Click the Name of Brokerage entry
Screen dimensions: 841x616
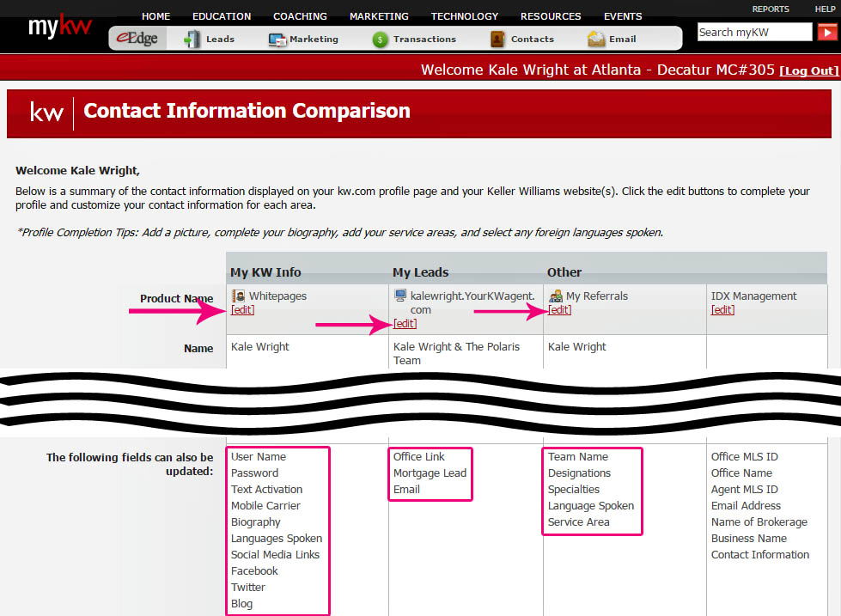coord(759,522)
